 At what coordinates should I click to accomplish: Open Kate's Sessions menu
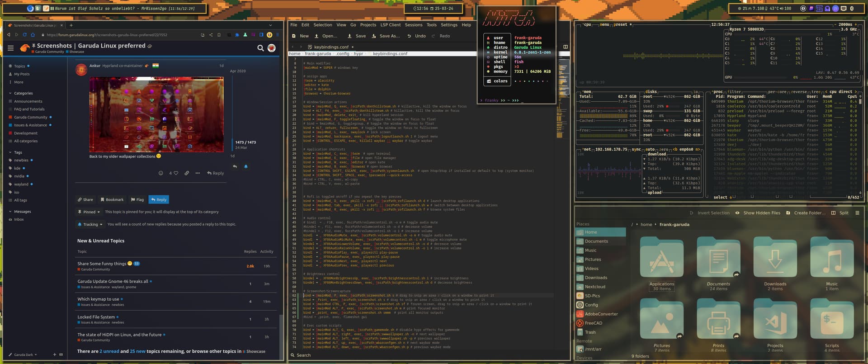pyautogui.click(x=414, y=25)
